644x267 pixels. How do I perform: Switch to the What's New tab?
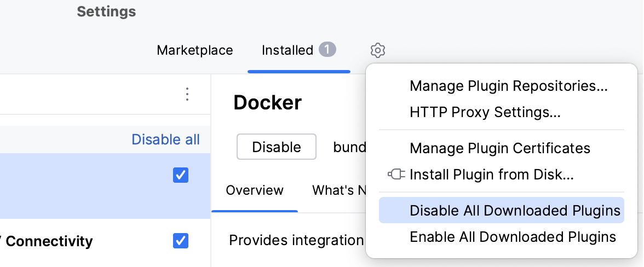click(340, 190)
